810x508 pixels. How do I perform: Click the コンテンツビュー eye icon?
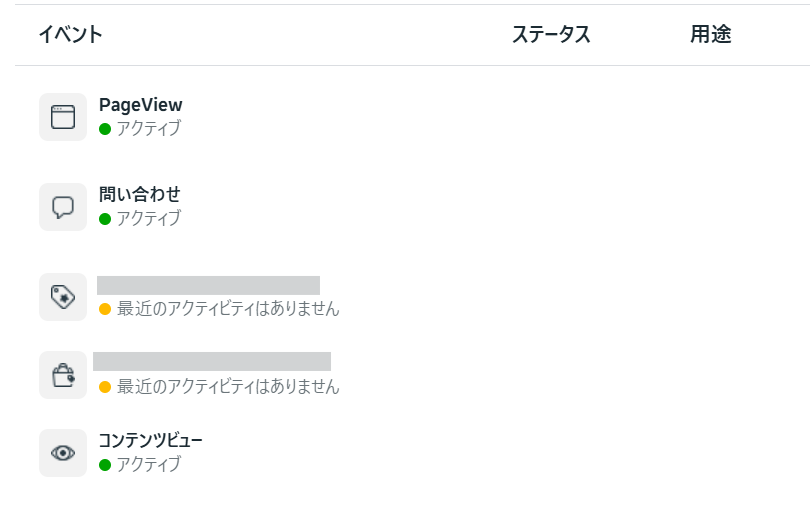point(63,453)
